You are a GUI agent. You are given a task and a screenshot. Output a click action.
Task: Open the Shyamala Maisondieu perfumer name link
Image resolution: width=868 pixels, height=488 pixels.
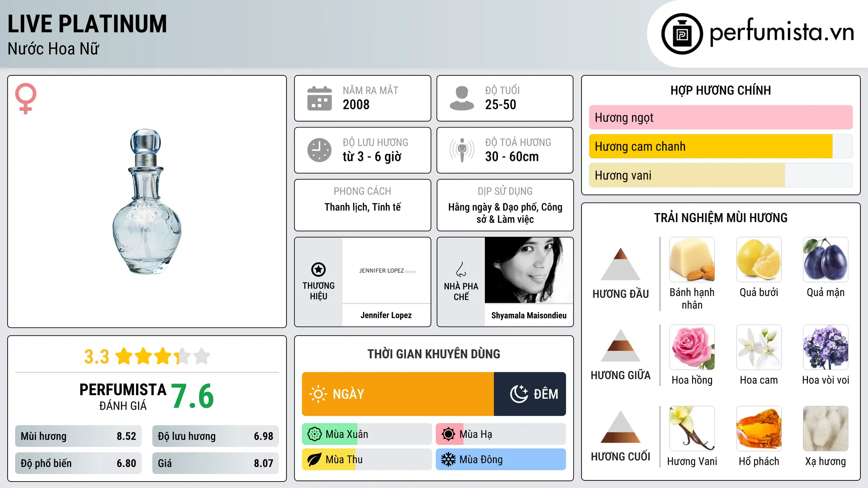click(529, 315)
